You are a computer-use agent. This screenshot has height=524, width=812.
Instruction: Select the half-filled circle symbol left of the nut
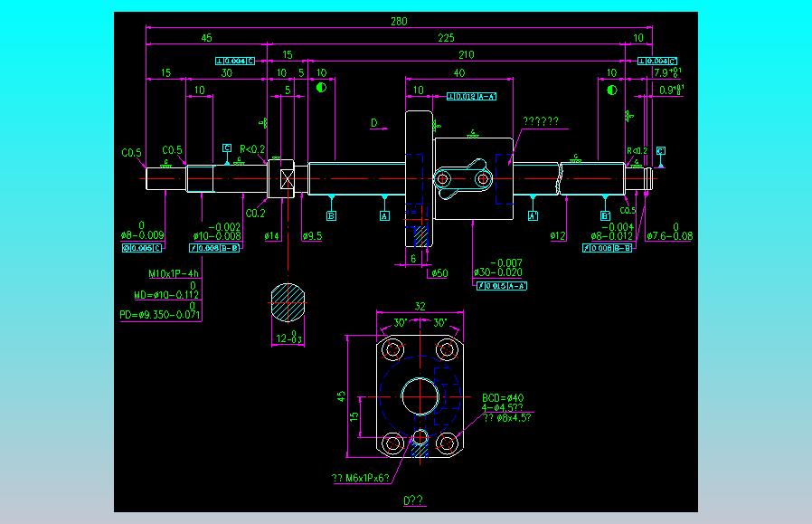point(321,88)
